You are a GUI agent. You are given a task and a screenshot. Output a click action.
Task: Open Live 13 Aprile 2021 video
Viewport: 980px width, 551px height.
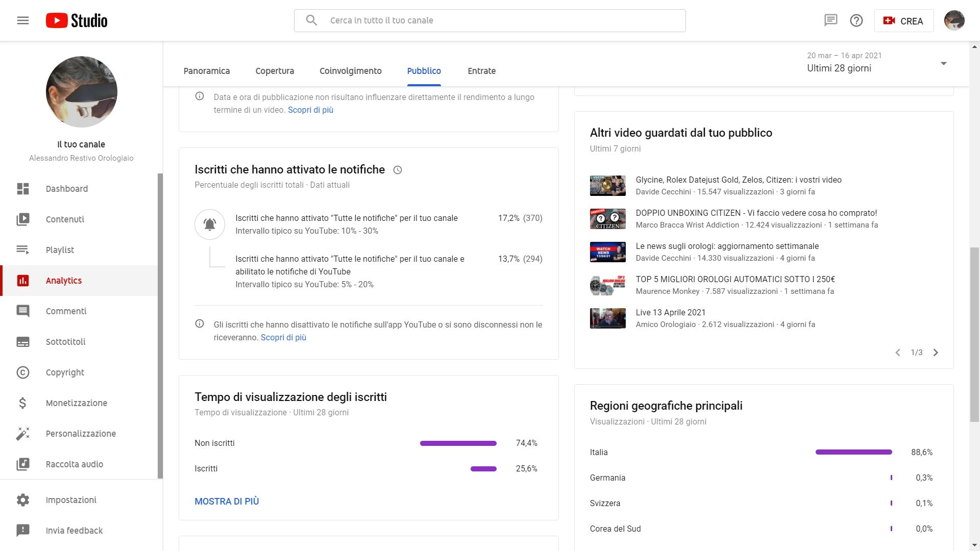(671, 312)
